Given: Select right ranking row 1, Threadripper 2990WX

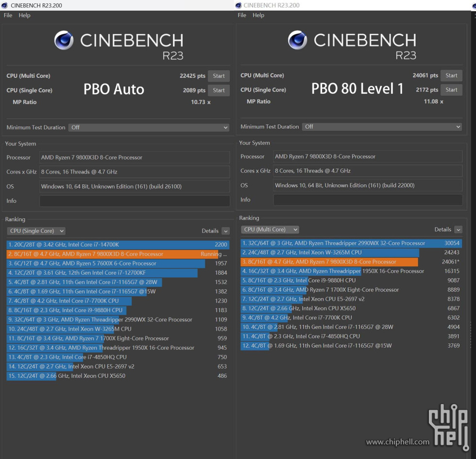Looking at the screenshot, I should (351, 243).
